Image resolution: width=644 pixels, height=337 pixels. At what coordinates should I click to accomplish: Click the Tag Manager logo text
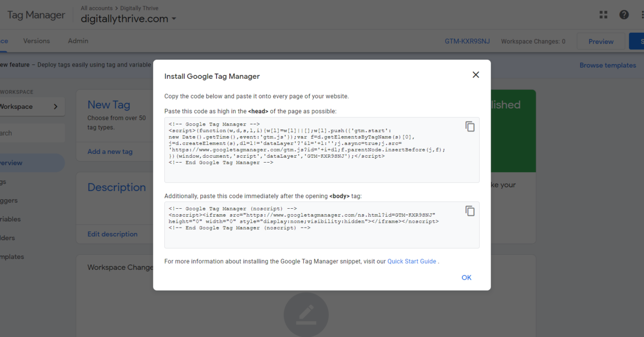coord(36,15)
